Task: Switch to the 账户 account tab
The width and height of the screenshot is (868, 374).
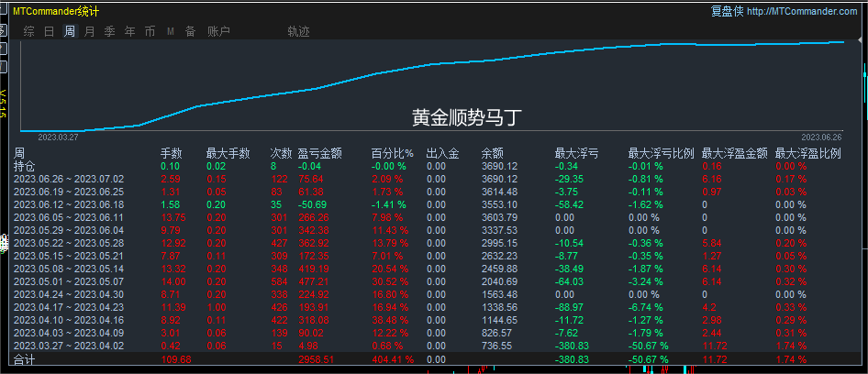Action: tap(218, 31)
